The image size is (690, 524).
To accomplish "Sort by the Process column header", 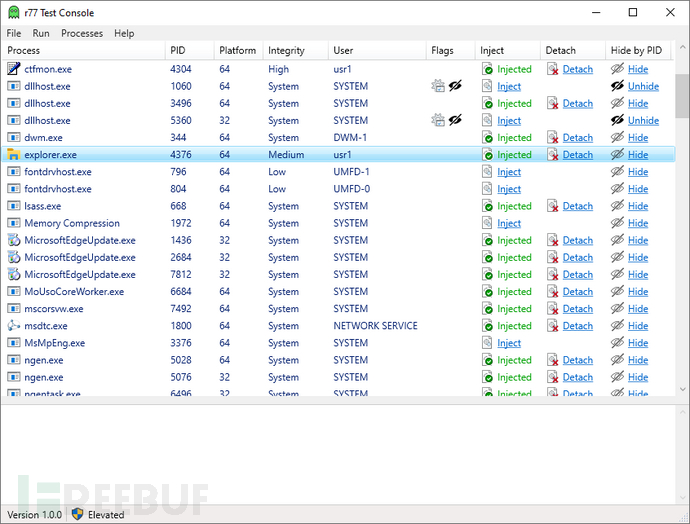I will coord(84,51).
